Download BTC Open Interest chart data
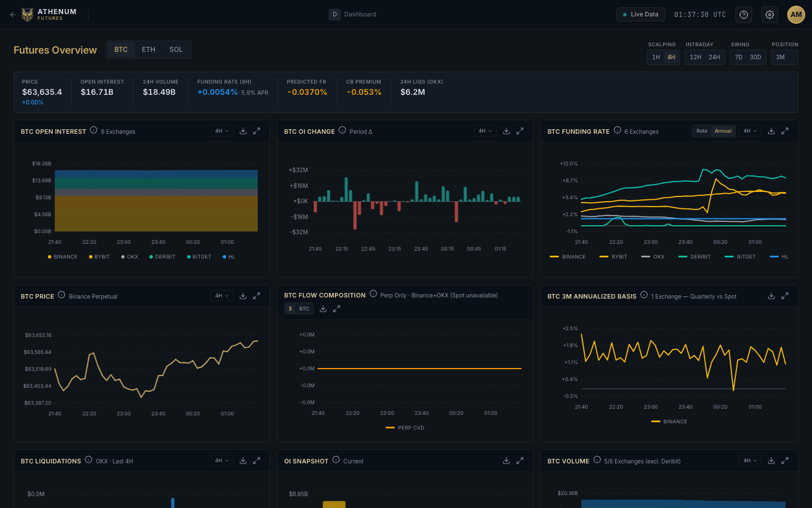 coord(243,131)
